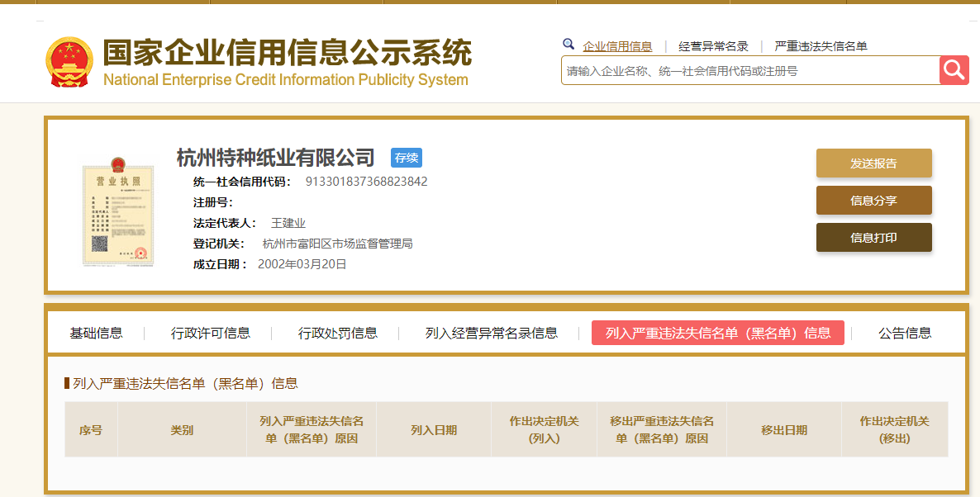This screenshot has width=980, height=497.
Task: Open the 公告信息 tab
Action: point(905,333)
